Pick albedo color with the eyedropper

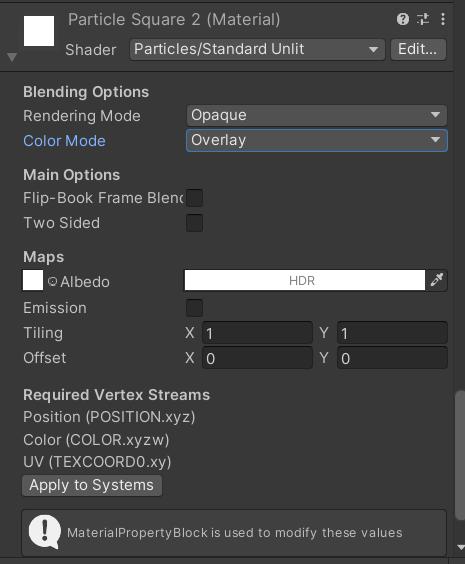(437, 280)
